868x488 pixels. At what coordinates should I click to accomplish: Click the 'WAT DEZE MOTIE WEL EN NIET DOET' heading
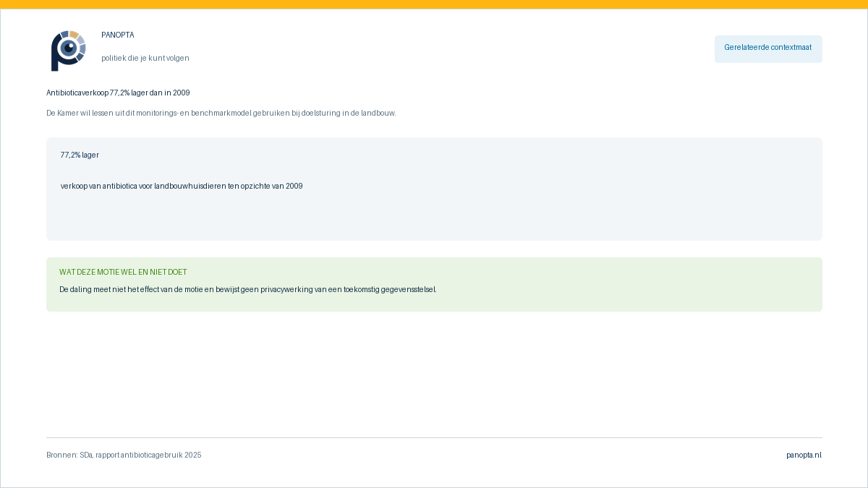123,273
